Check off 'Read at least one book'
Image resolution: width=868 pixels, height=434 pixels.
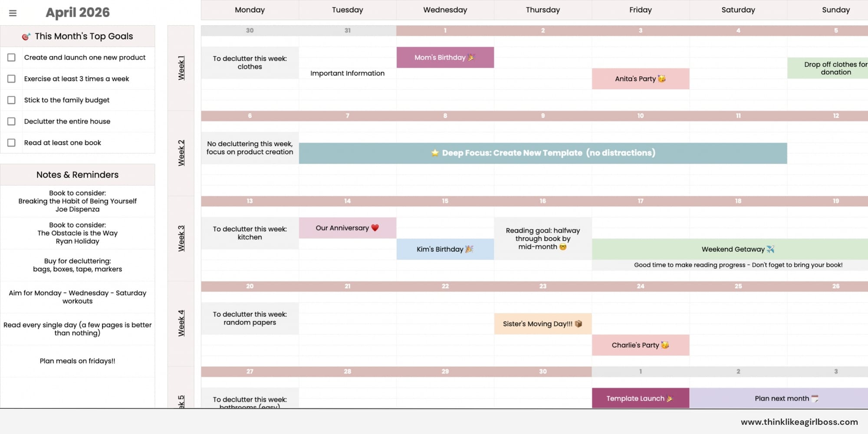[12, 143]
